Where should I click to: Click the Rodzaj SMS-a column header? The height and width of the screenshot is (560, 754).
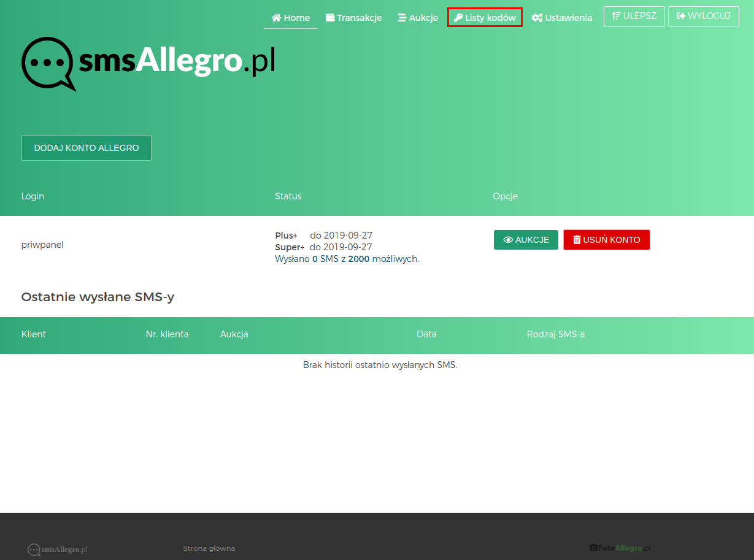tap(556, 334)
